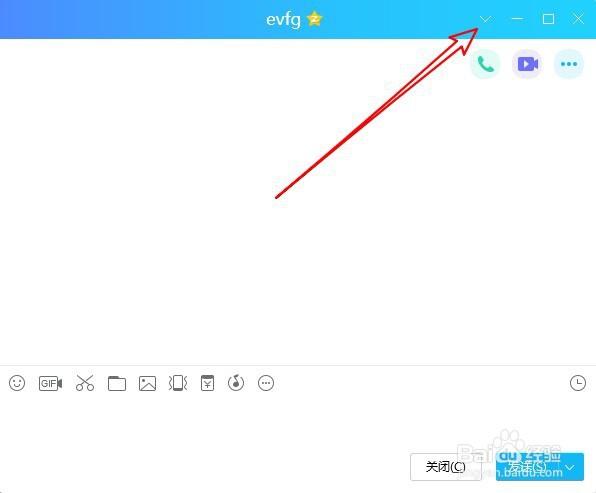
Task: Expand send options arrow on send button
Action: [x=570, y=467]
